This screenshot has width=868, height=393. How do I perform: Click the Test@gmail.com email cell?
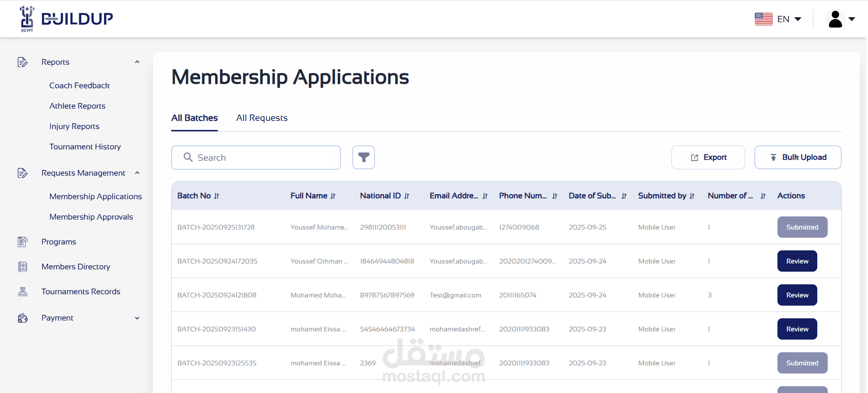click(x=456, y=295)
